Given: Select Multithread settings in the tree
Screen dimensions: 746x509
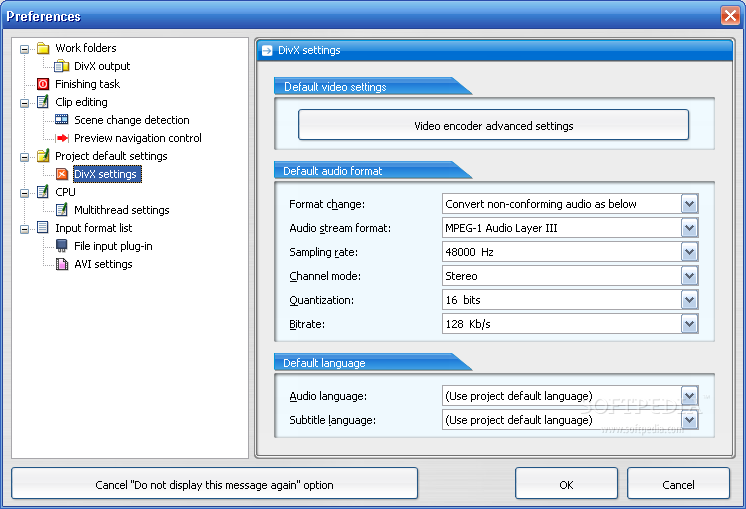Looking at the screenshot, I should (x=122, y=210).
